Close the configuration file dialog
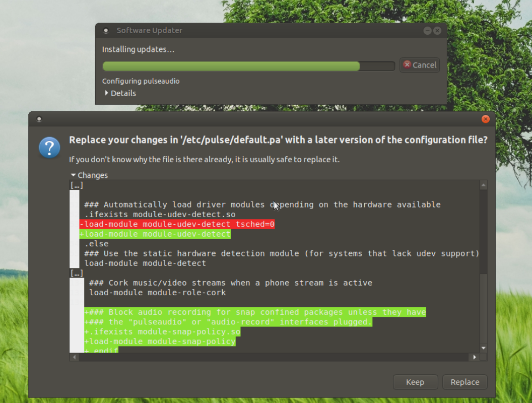 pos(486,119)
